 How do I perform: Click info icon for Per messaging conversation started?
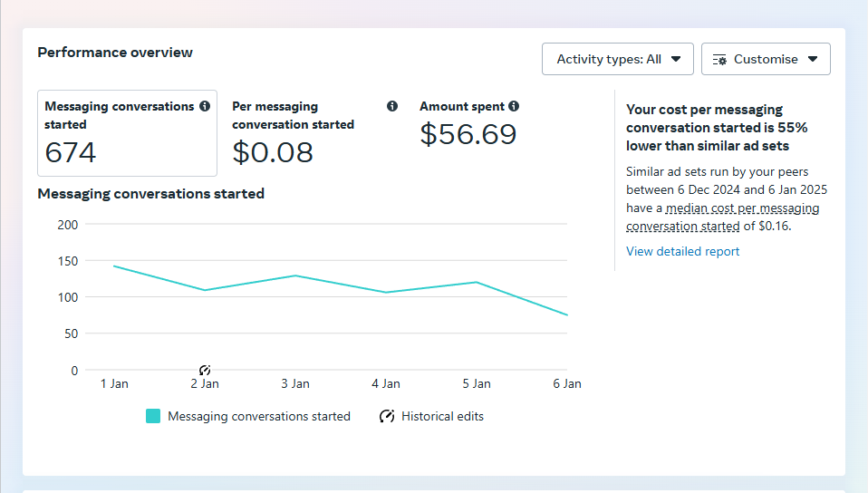[392, 106]
